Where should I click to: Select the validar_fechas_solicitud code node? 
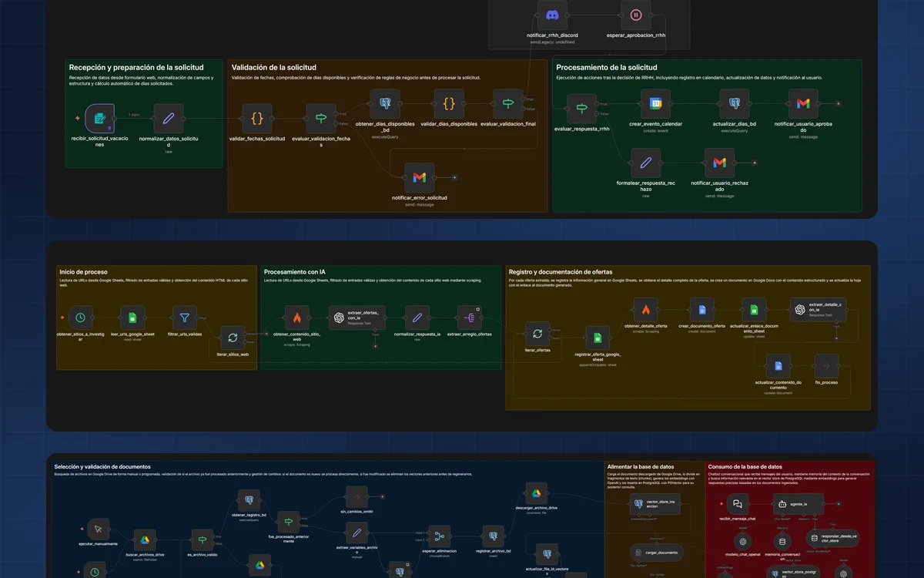(x=257, y=119)
